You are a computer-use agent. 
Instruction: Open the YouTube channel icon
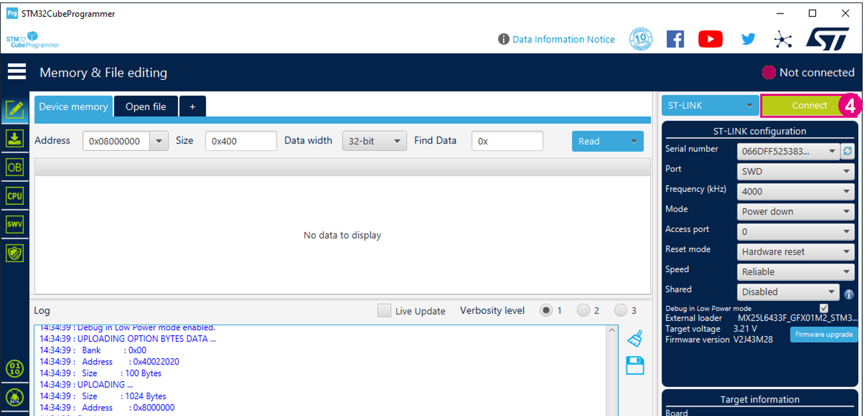pos(710,39)
